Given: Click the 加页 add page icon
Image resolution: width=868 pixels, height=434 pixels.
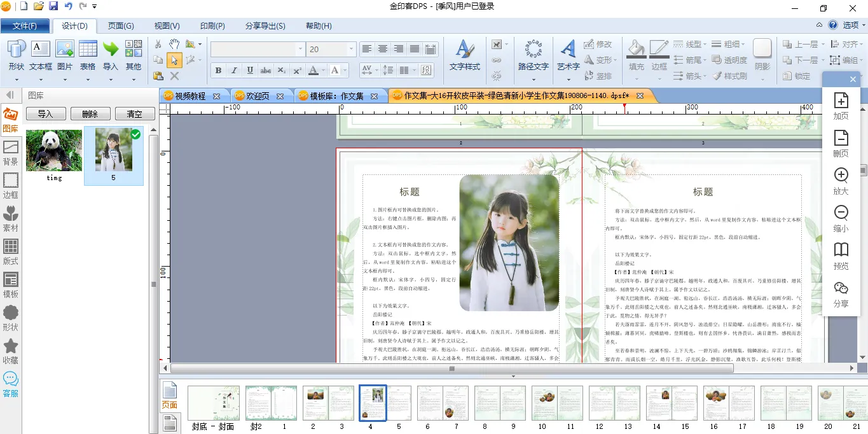Looking at the screenshot, I should pyautogui.click(x=841, y=106).
